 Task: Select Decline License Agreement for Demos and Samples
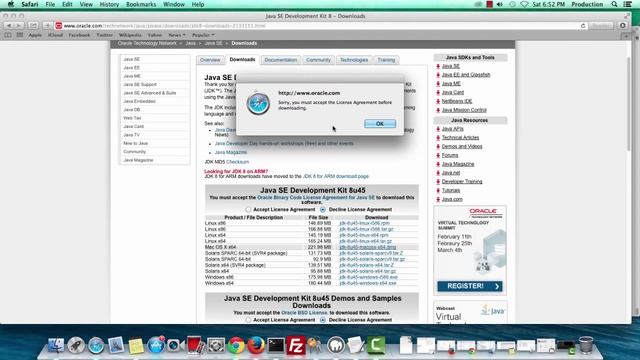[x=323, y=320]
